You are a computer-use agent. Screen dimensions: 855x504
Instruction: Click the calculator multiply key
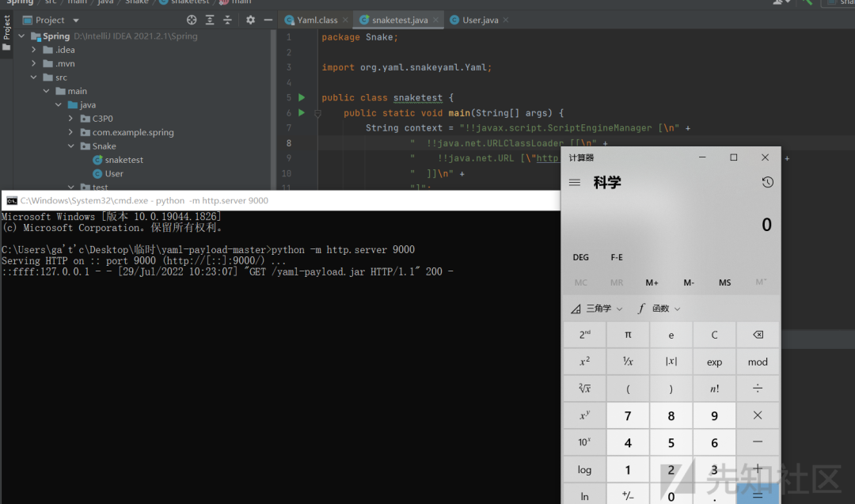(x=758, y=415)
